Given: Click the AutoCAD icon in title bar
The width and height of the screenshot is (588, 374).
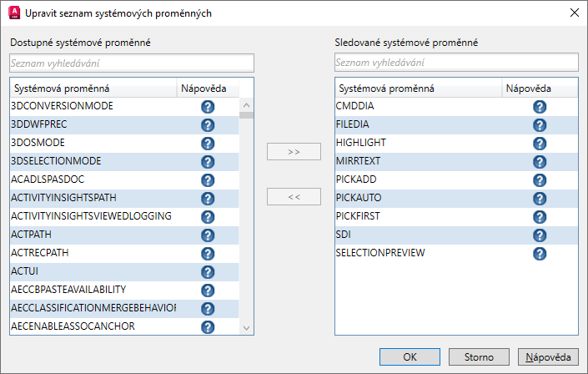Looking at the screenshot, I should point(13,13).
